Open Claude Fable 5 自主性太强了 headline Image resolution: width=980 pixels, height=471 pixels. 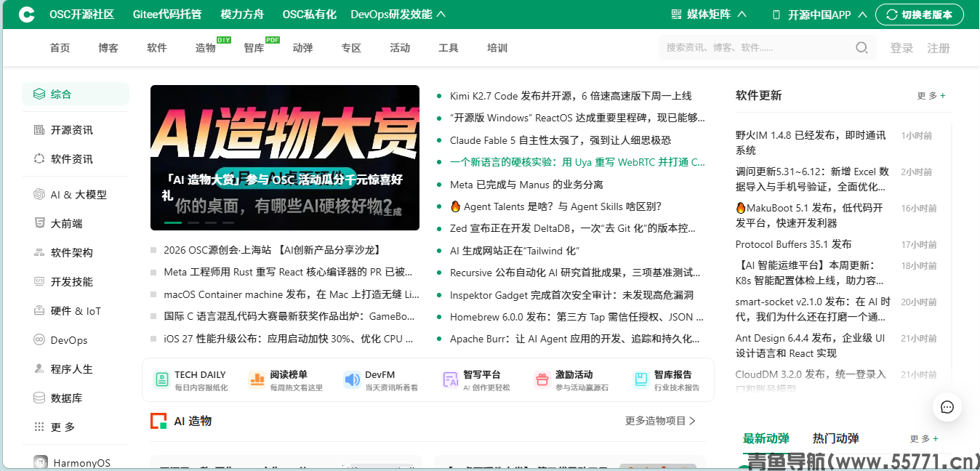tap(561, 140)
